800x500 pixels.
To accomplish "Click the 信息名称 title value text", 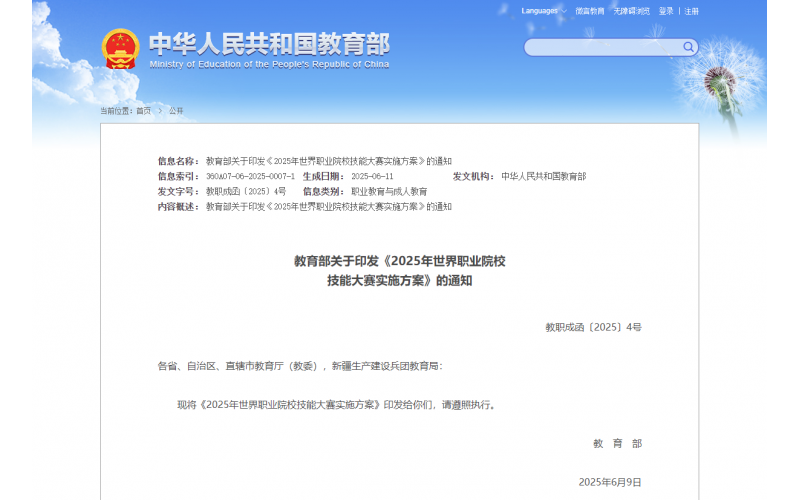I will 329,161.
